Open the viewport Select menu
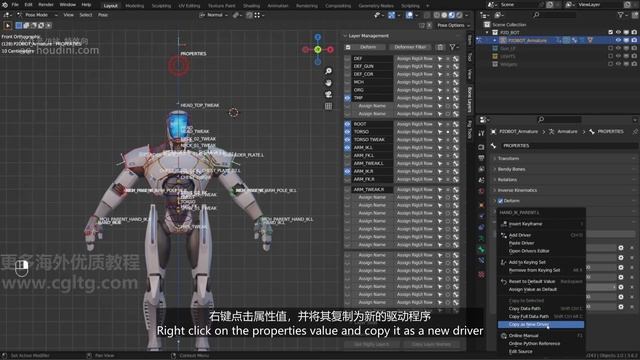Image resolution: width=640 pixels, height=360 pixels. pyautogui.click(x=86, y=15)
